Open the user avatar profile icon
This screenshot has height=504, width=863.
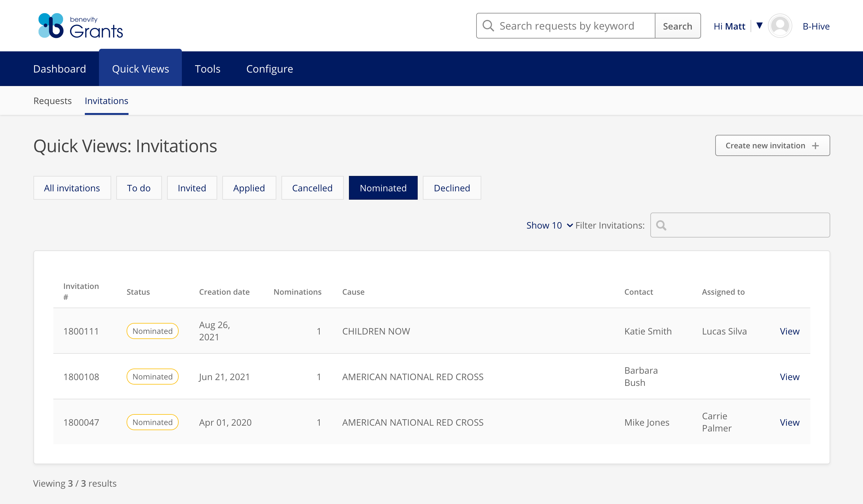click(780, 26)
